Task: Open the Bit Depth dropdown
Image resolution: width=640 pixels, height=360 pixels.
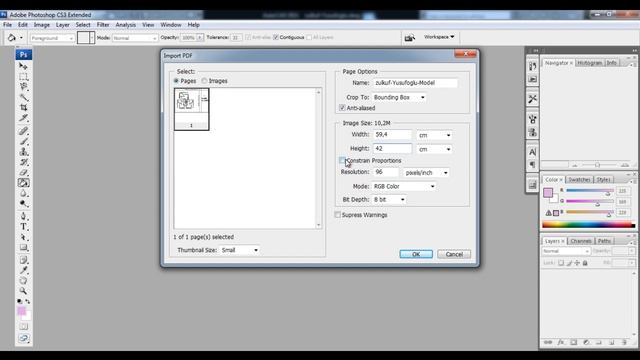Action: pos(389,200)
